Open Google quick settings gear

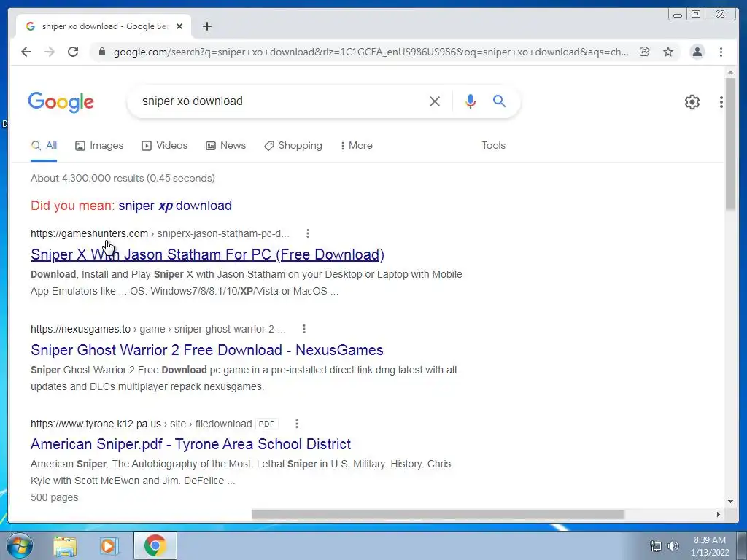click(x=692, y=102)
